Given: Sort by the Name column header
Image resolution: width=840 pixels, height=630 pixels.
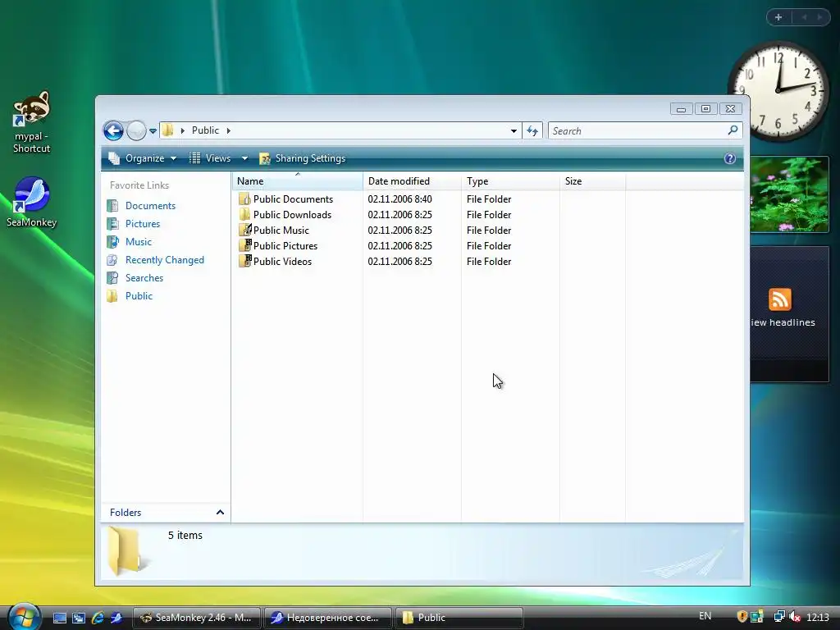Looking at the screenshot, I should [x=298, y=181].
